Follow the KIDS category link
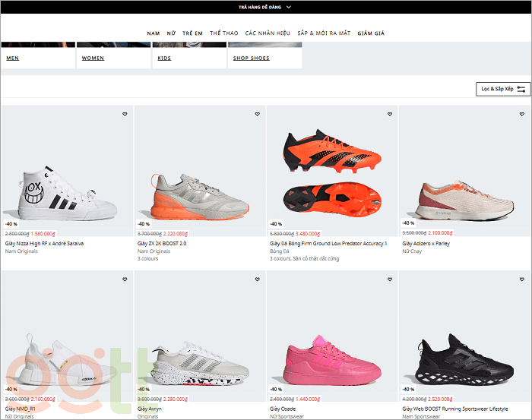 164,58
